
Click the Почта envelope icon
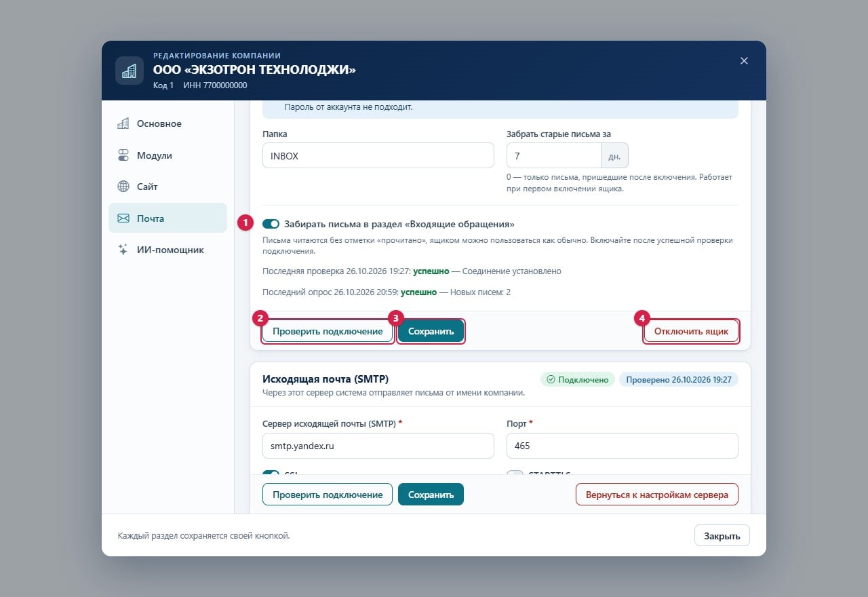[x=123, y=218]
